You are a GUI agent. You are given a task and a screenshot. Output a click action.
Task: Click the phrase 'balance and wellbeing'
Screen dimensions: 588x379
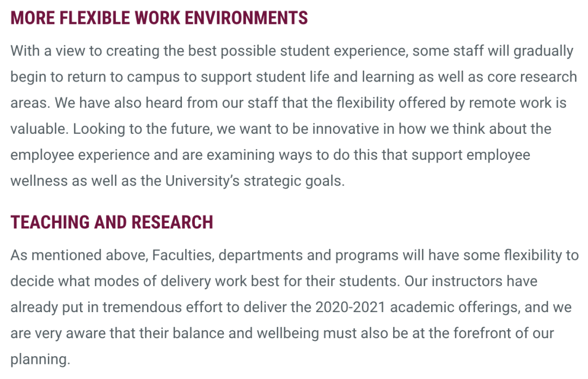click(x=246, y=333)
